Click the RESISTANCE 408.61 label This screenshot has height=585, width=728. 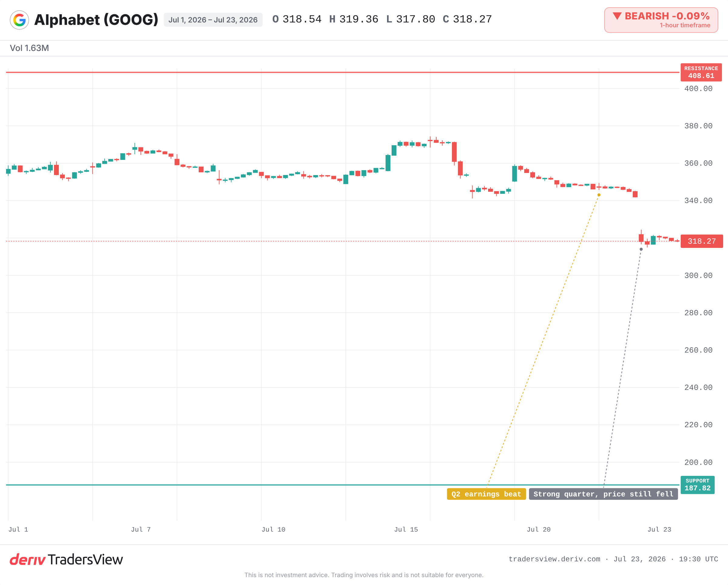coord(701,72)
